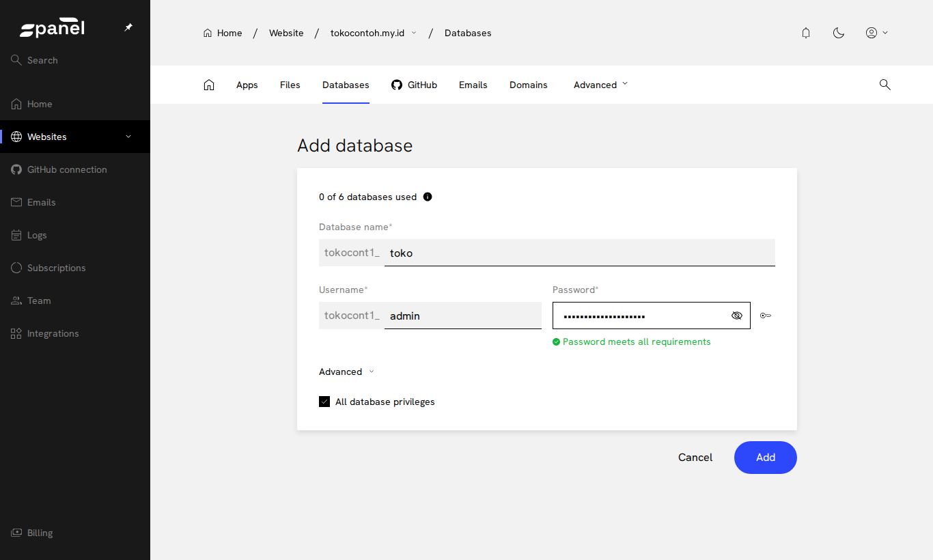Viewport: 933px width, 560px height.
Task: Open the Apps tab
Action: pos(247,85)
